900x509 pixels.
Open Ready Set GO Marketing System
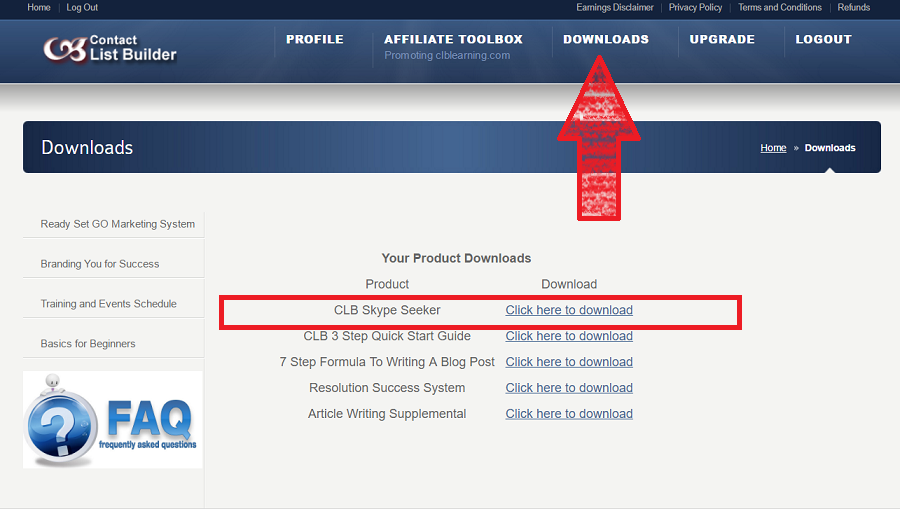click(x=117, y=224)
